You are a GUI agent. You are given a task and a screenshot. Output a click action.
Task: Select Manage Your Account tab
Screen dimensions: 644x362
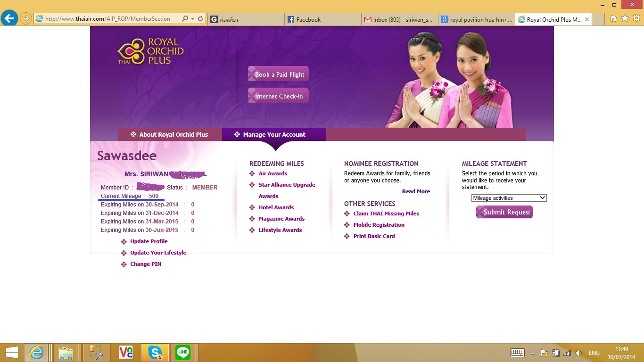[274, 134]
